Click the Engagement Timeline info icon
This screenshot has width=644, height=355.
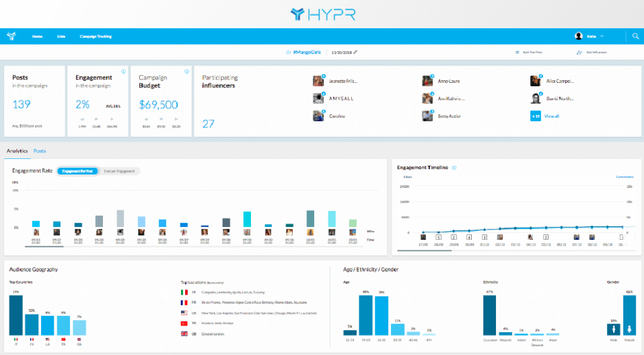[454, 167]
